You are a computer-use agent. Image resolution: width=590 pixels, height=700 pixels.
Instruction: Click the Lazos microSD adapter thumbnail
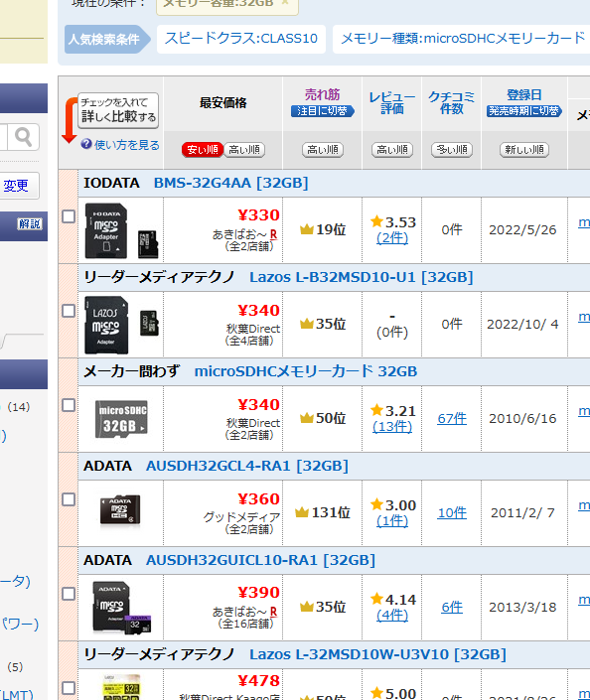(121, 325)
